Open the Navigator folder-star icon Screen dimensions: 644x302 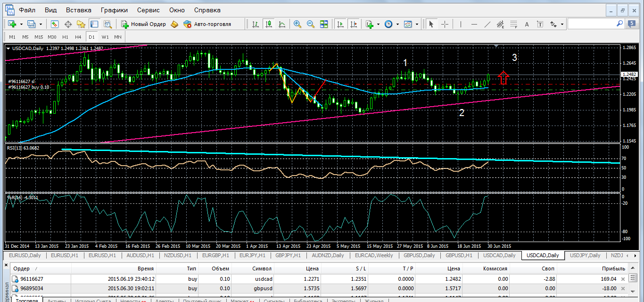click(x=81, y=24)
